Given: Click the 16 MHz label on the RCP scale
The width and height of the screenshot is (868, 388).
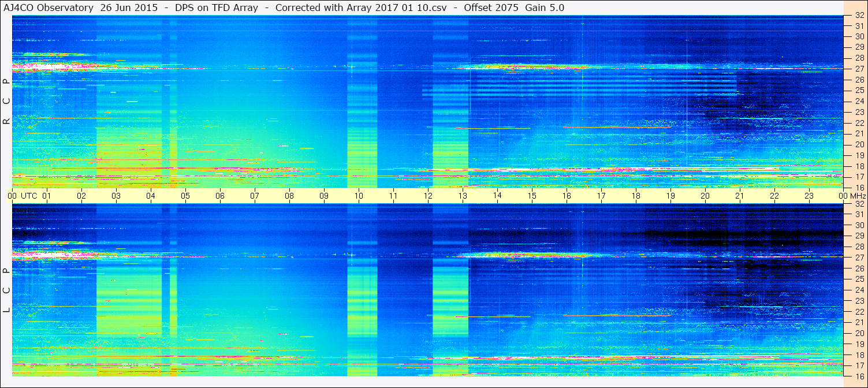Looking at the screenshot, I should 859,188.
